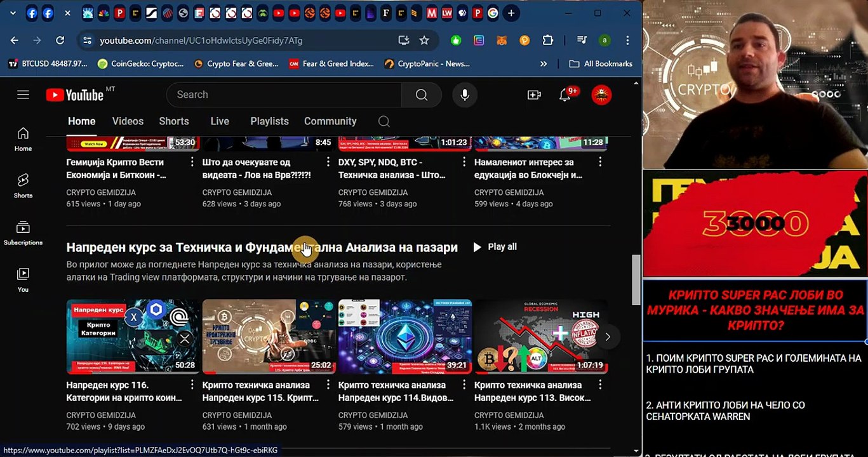Open options menu for the Лов на Врв video
Viewport: 868px width, 457px height.
328,162
